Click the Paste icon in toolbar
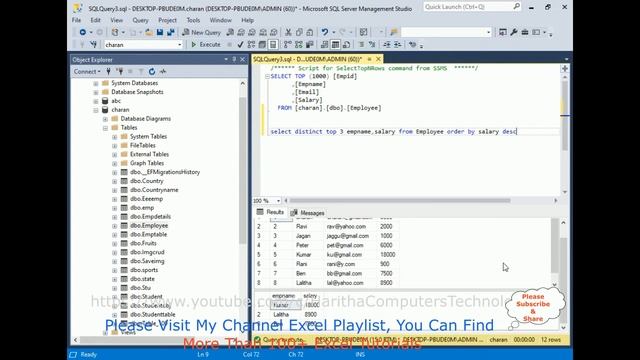640x360 pixels. click(x=310, y=32)
